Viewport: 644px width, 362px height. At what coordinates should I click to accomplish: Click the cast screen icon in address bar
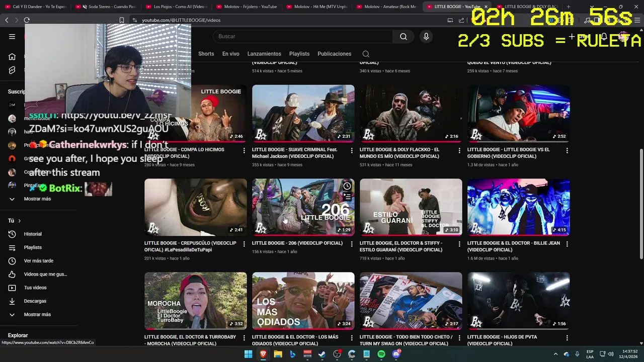click(x=450, y=20)
